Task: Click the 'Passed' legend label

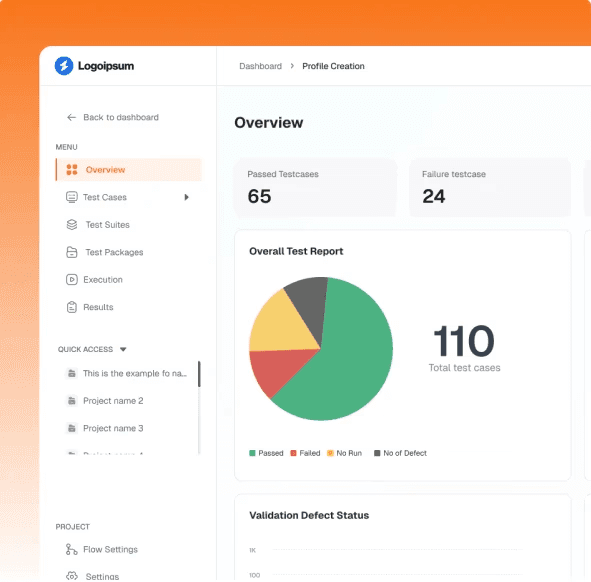Action: [271, 453]
